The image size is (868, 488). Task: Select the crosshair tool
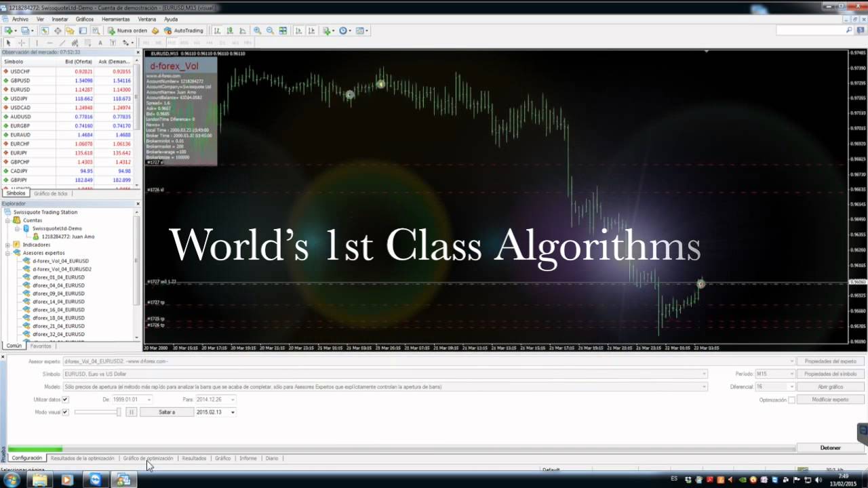click(x=21, y=43)
